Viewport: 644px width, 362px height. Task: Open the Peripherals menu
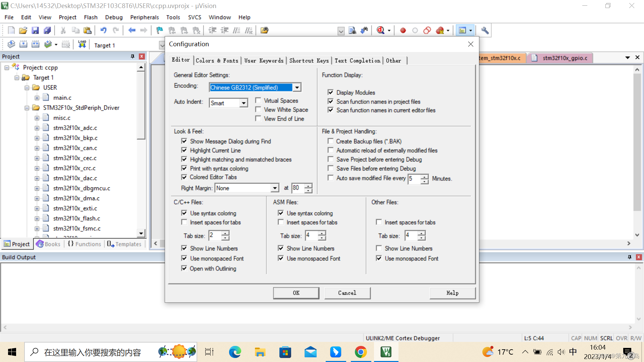point(145,17)
